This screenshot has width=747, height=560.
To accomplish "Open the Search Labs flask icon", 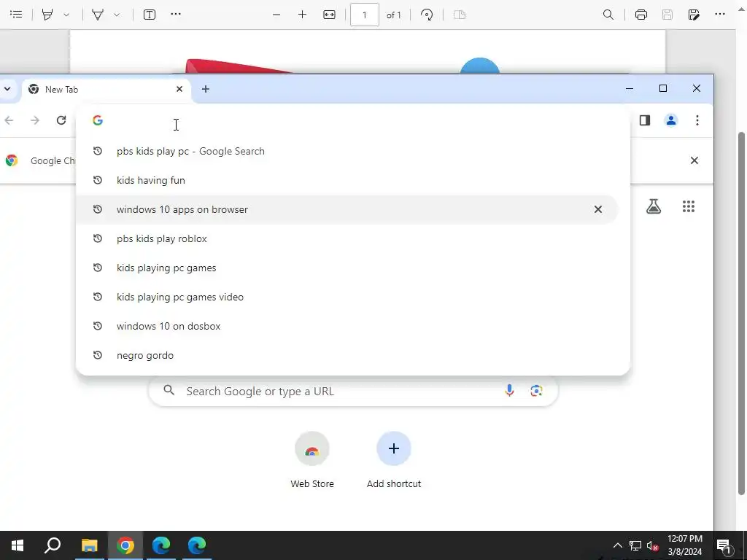I will coord(654,206).
